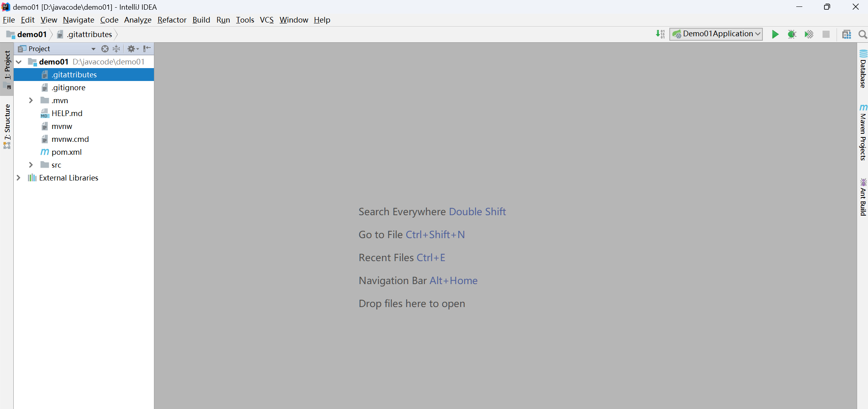Select the .gitignore file

(84, 87)
